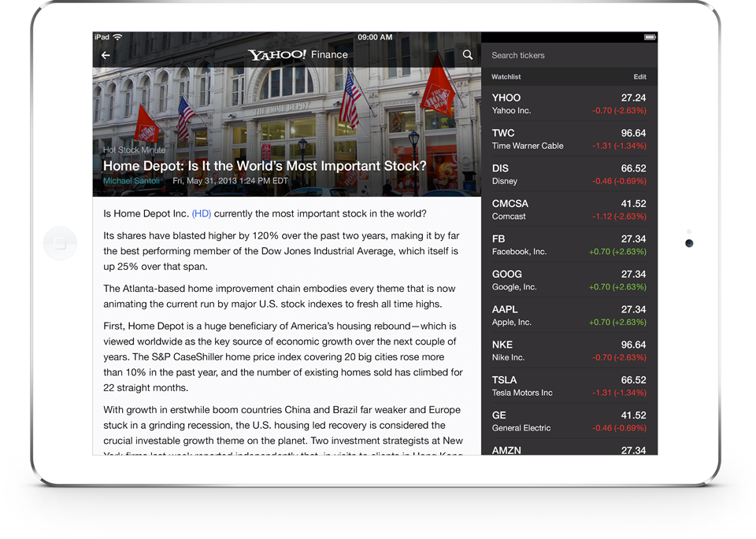
Task: Tap the Hot Stock Minute label
Action: click(134, 150)
